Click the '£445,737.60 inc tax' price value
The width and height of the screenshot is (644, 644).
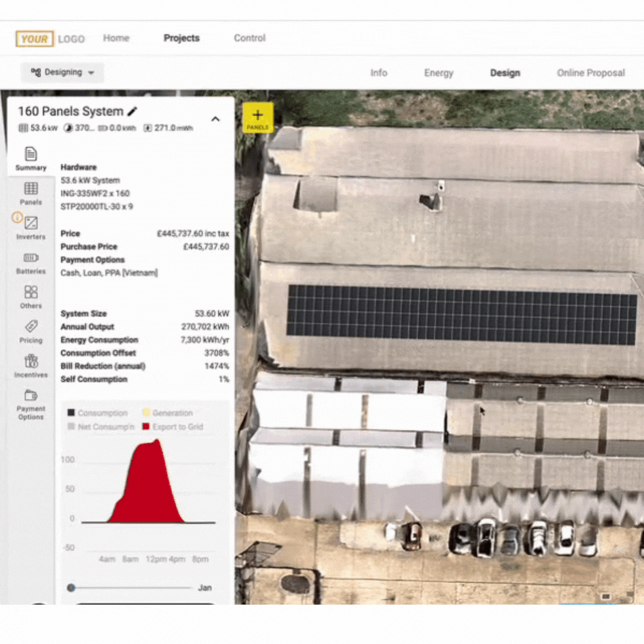(x=193, y=234)
